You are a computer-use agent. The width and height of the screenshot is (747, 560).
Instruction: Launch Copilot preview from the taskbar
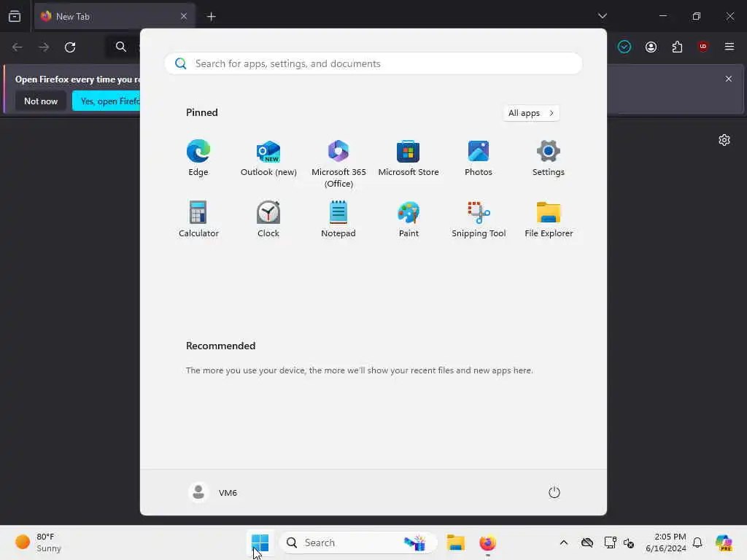(723, 542)
